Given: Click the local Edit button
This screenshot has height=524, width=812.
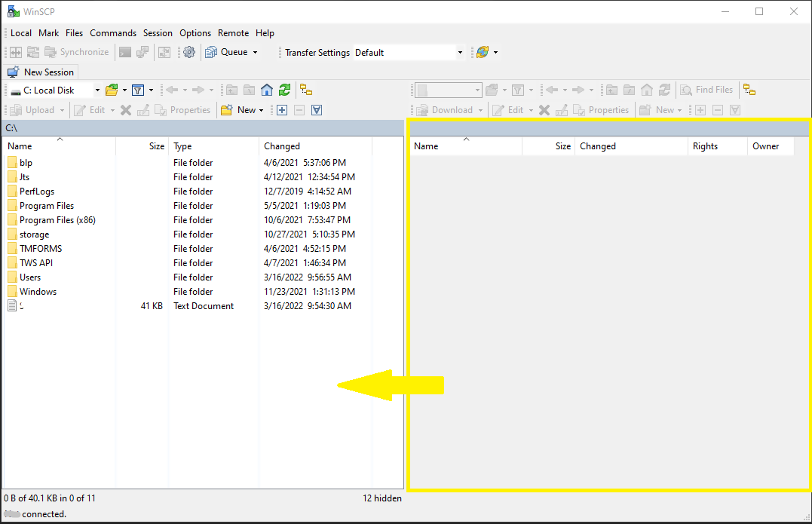Looking at the screenshot, I should pyautogui.click(x=90, y=110).
